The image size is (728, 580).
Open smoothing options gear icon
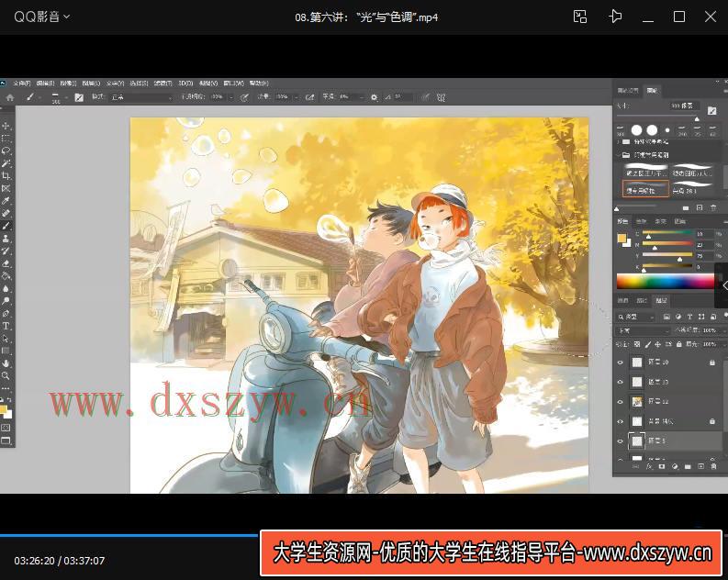(x=374, y=97)
